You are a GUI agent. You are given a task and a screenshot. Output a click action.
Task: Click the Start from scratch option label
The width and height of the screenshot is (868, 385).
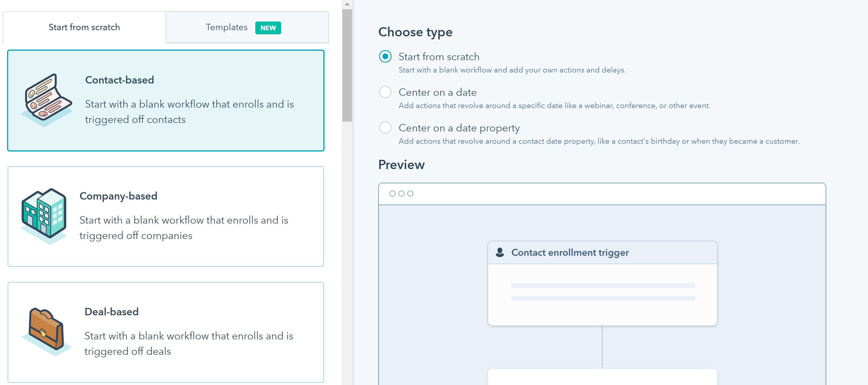[x=439, y=57]
